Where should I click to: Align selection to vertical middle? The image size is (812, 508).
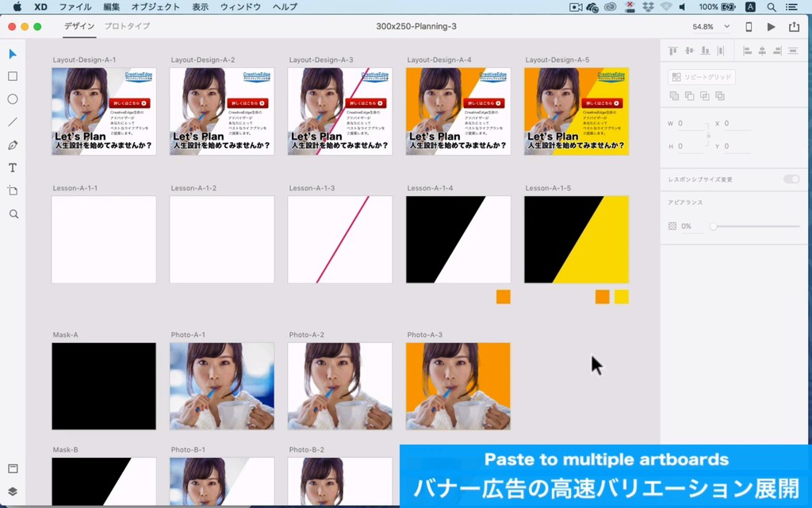689,51
